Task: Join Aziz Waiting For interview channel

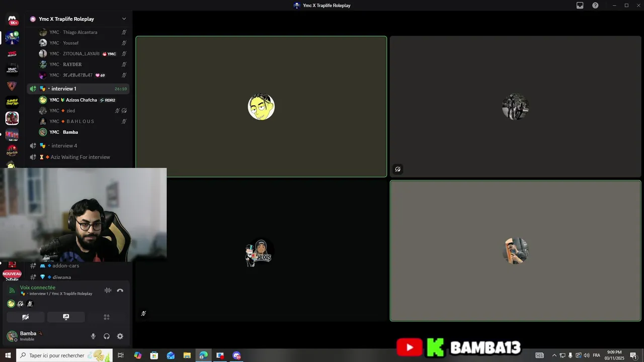Action: [x=78, y=157]
